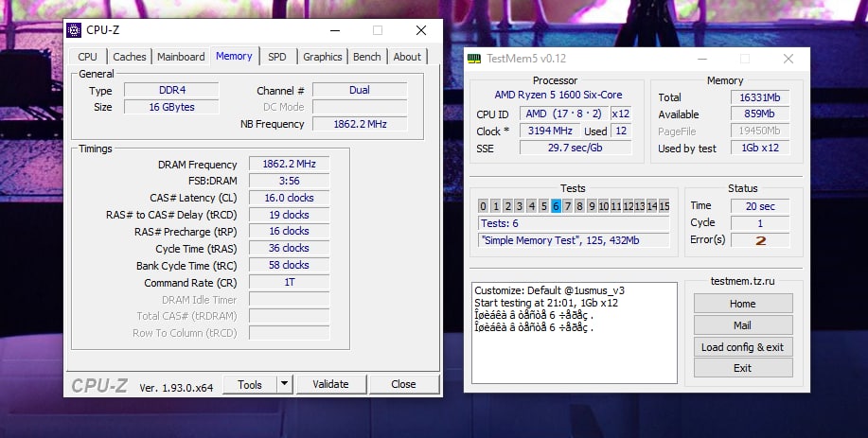Click the Cycle 1 field
Viewport: 868px width, 438px height.
[760, 223]
